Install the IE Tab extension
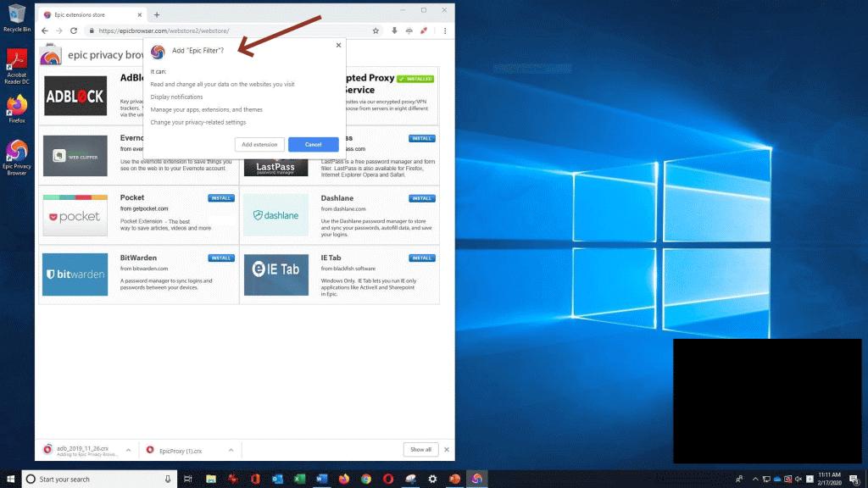 [x=422, y=258]
